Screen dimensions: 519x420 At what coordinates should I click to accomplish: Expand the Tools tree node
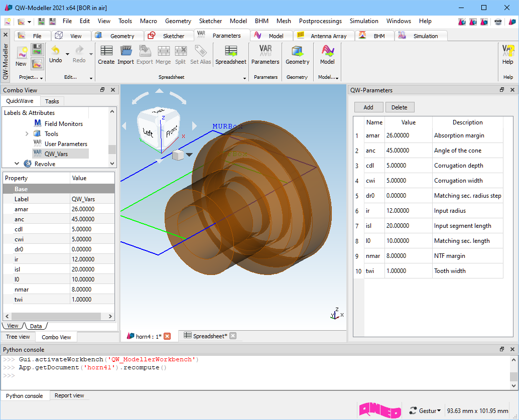point(27,133)
